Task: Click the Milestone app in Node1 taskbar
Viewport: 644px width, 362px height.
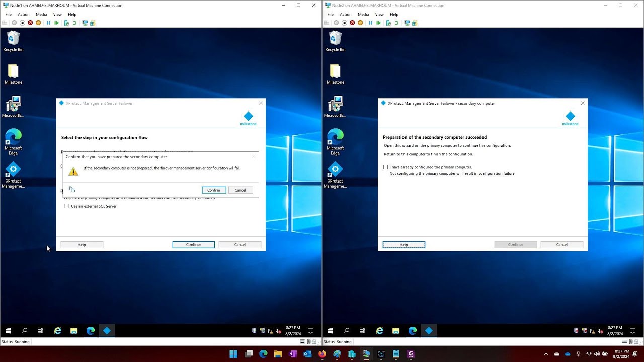Action: pos(107,331)
